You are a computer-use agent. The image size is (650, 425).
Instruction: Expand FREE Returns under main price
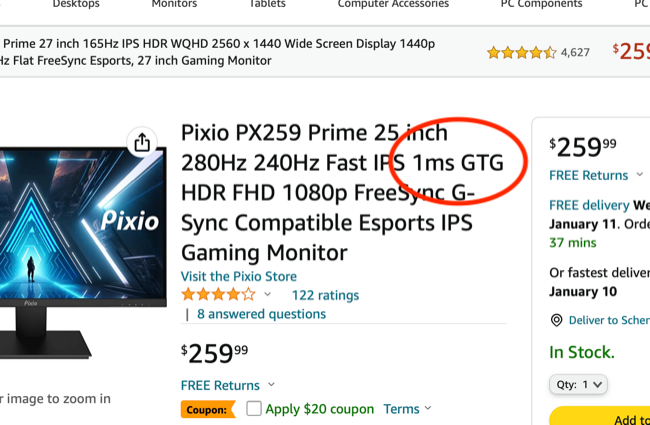tap(228, 385)
